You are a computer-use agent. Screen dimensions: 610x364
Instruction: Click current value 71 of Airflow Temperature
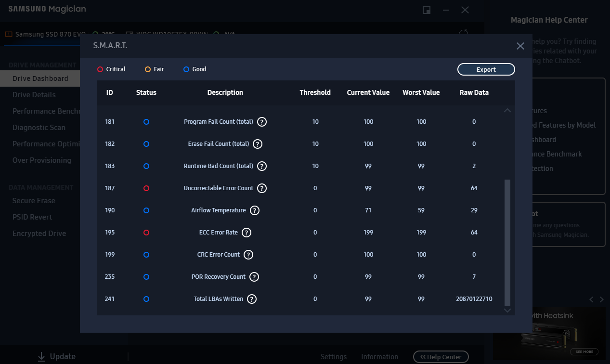click(368, 210)
